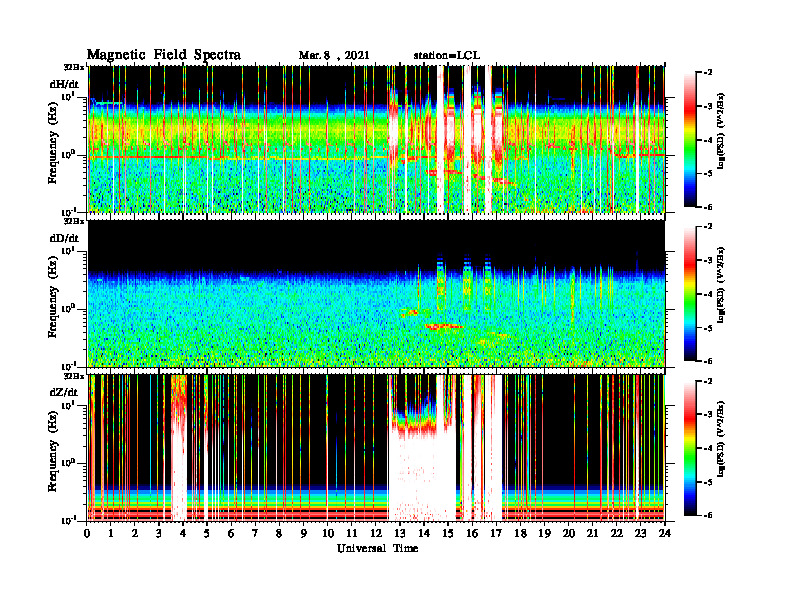792x612 pixels.
Task: Click the "dH/dt" panel label
Action: tap(64, 84)
